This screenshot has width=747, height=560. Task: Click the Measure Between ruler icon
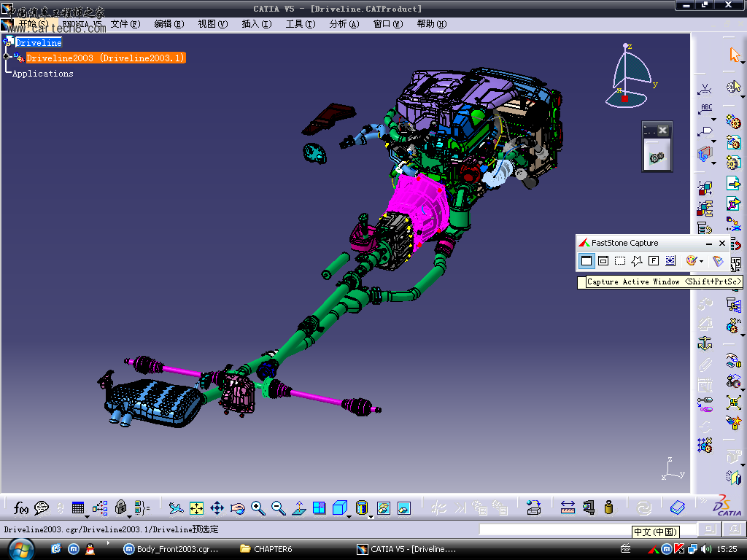tap(568, 508)
